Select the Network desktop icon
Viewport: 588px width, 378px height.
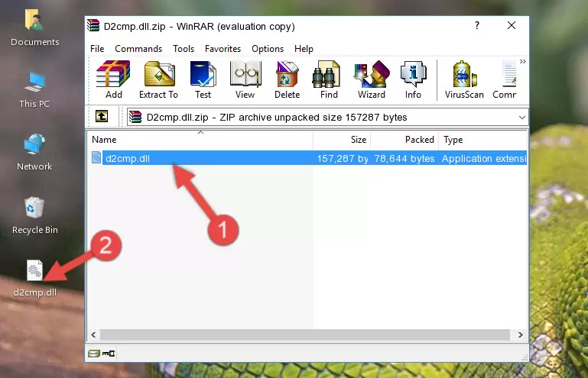(x=34, y=152)
